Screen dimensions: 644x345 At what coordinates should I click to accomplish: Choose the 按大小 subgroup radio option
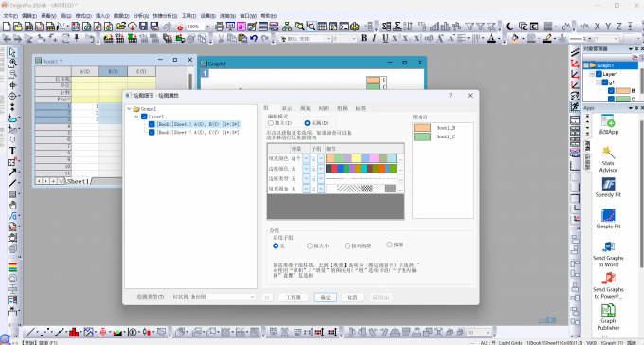tap(310, 245)
